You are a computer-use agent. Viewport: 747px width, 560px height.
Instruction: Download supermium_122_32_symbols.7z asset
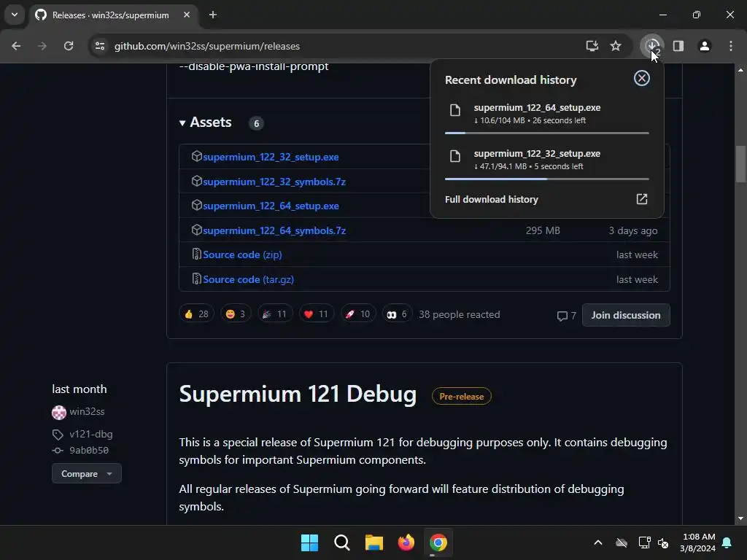(274, 182)
